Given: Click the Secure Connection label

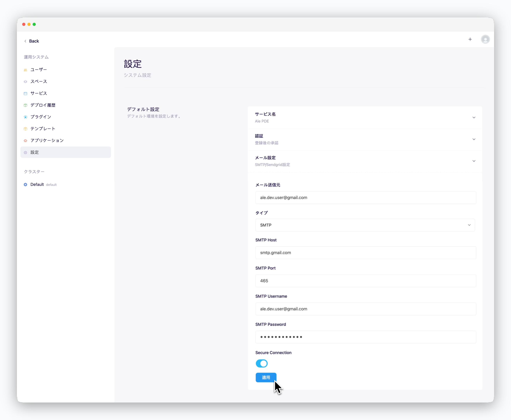Looking at the screenshot, I should pyautogui.click(x=273, y=353).
